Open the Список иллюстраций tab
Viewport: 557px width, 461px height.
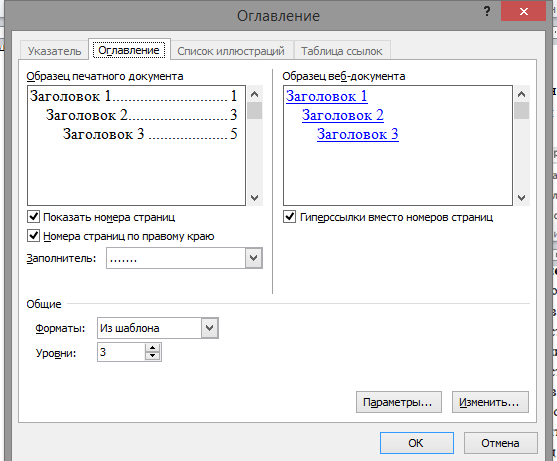(x=231, y=51)
